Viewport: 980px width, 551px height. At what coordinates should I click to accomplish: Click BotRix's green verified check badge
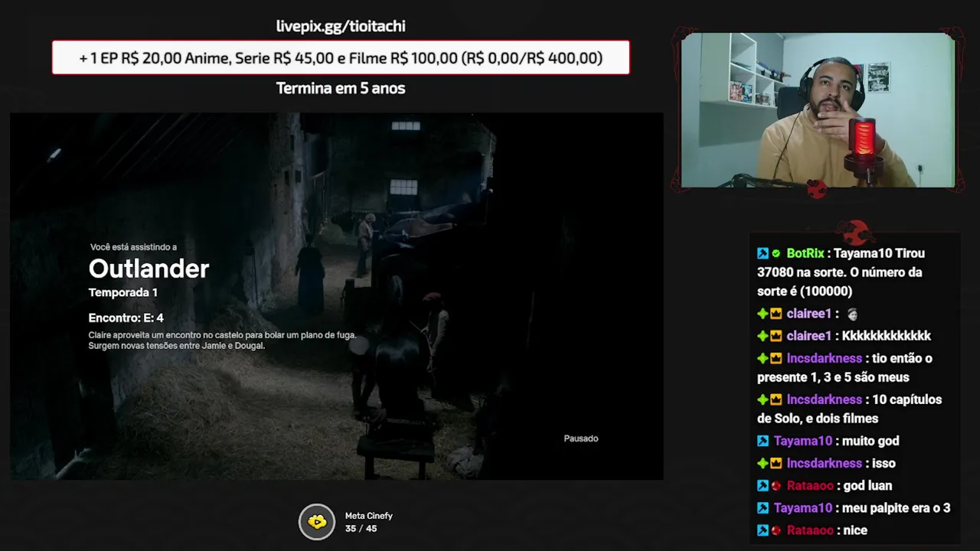[x=776, y=253]
